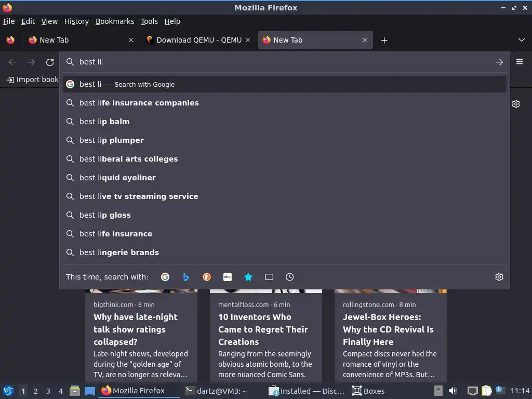Open the View menu
532x399 pixels.
49,21
